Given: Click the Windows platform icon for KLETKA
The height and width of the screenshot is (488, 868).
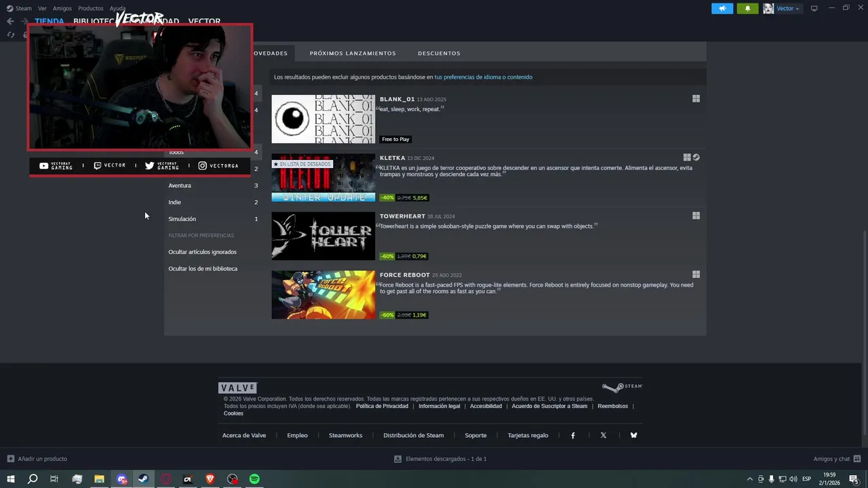Looking at the screenshot, I should 687,157.
